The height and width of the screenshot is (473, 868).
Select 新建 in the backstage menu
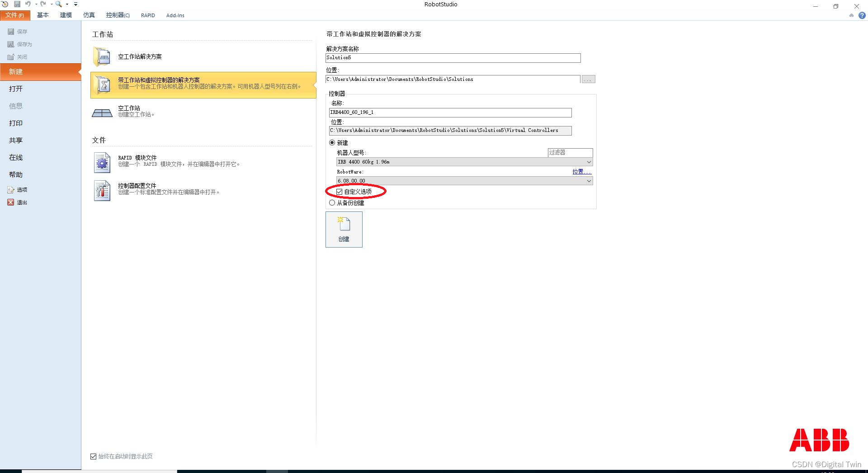point(41,72)
